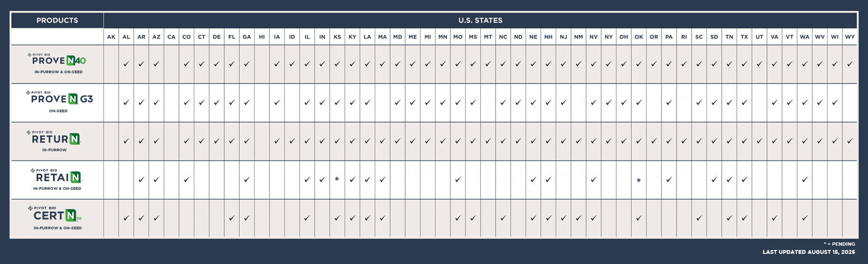This screenshot has height=264, width=868.
Task: Click the CERT N checkmark under WA
Action: point(804,218)
